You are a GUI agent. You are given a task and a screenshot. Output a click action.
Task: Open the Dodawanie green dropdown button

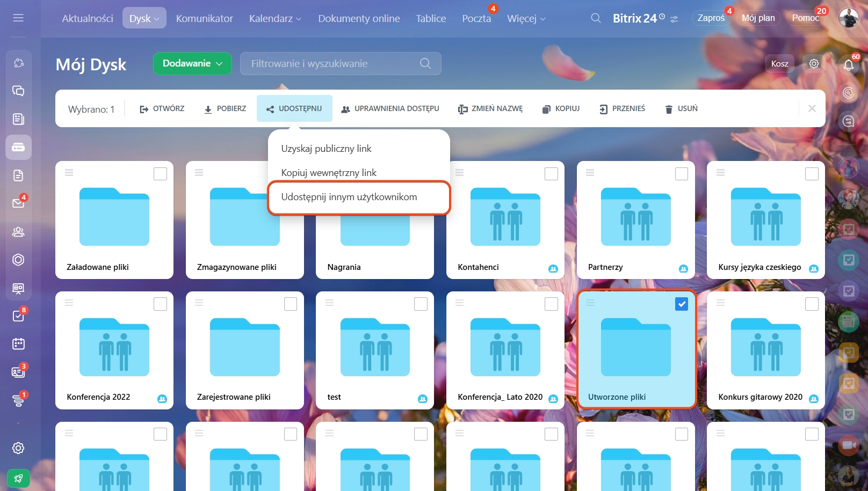click(192, 63)
